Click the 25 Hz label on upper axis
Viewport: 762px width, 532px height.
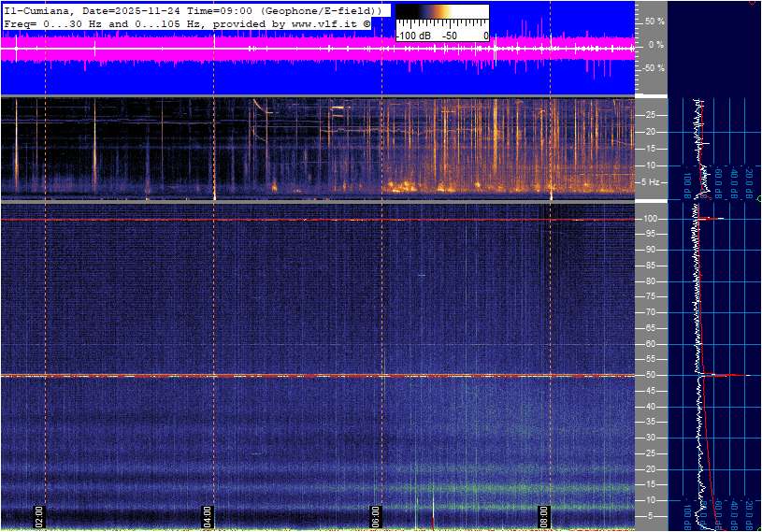click(x=652, y=115)
